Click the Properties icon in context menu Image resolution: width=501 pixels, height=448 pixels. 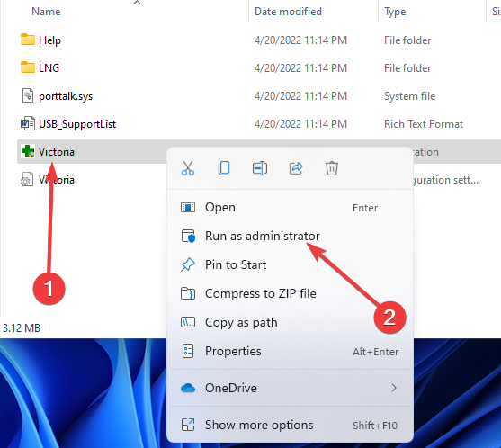(188, 351)
